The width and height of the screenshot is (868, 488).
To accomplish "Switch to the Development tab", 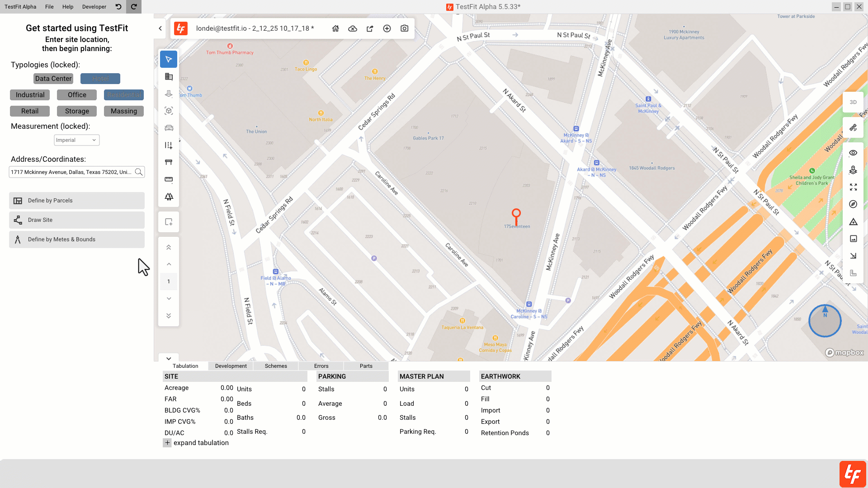I will 231,366.
